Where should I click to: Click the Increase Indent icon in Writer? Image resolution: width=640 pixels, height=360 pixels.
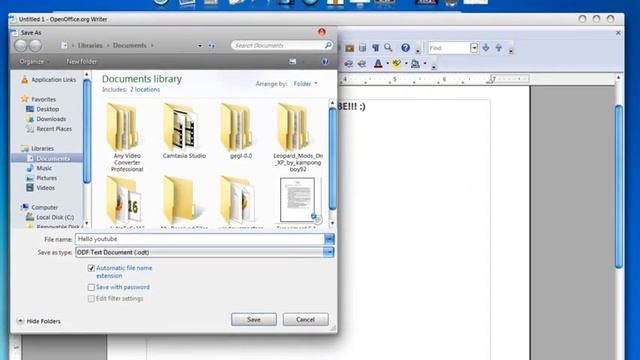tap(362, 64)
